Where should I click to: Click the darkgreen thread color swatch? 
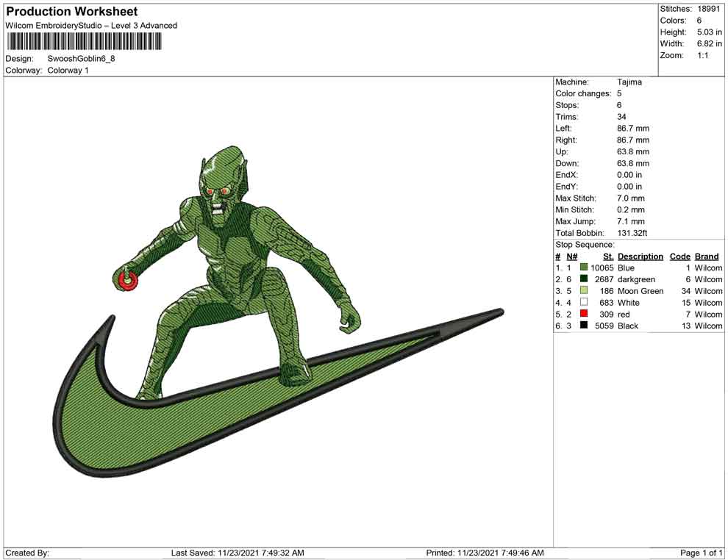(x=584, y=279)
